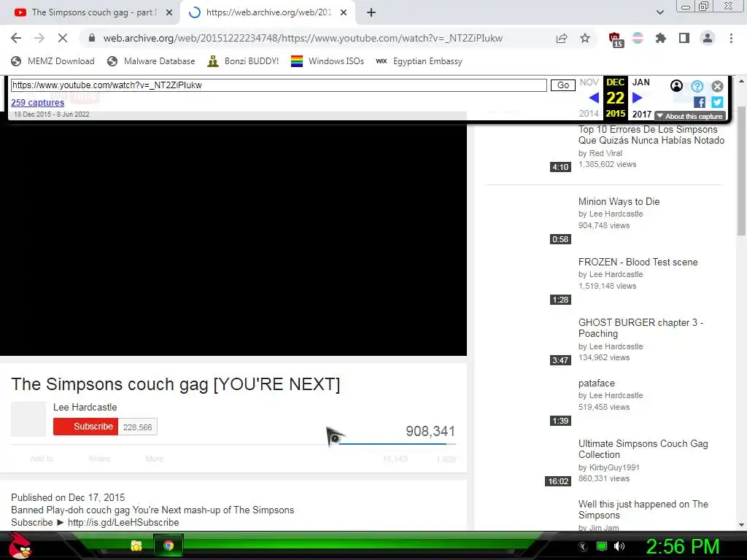Open Ultimate Simpsons Couch Gag Collection
The image size is (747, 560).
[x=643, y=449]
